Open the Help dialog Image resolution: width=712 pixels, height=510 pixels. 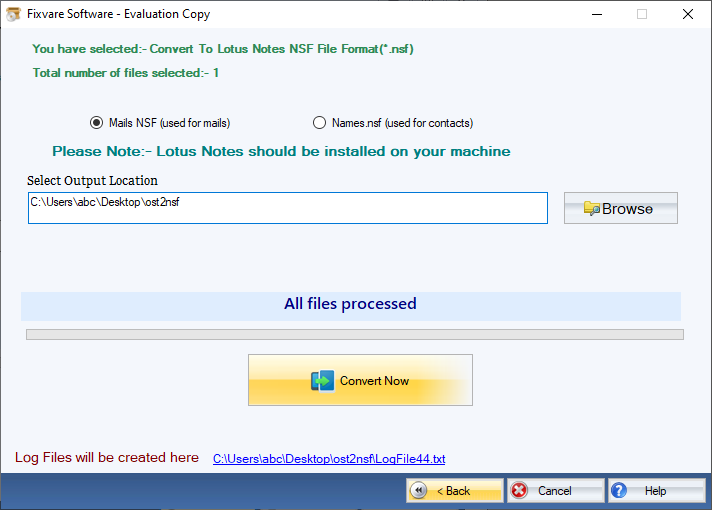657,490
